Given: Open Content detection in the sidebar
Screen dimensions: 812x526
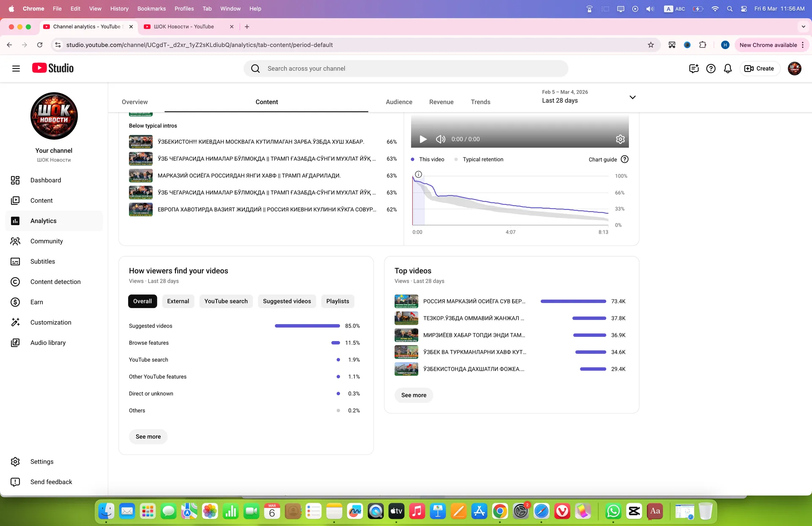Looking at the screenshot, I should [54, 282].
